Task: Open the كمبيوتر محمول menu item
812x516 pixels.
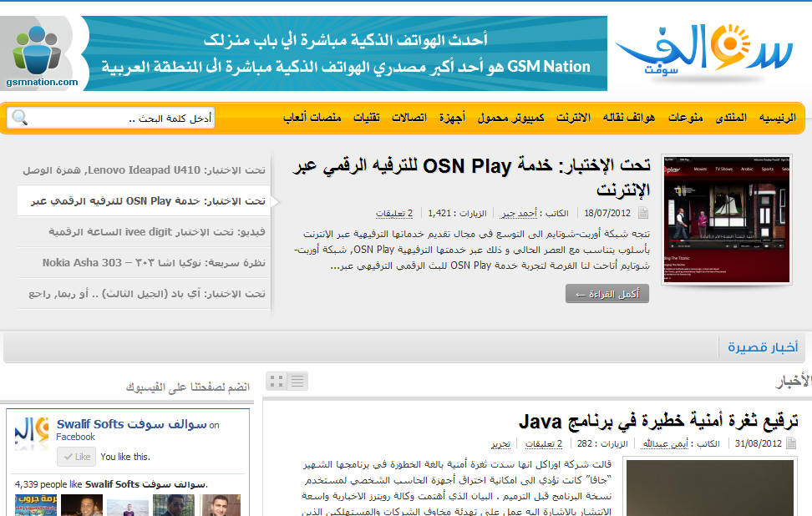Action: click(511, 118)
